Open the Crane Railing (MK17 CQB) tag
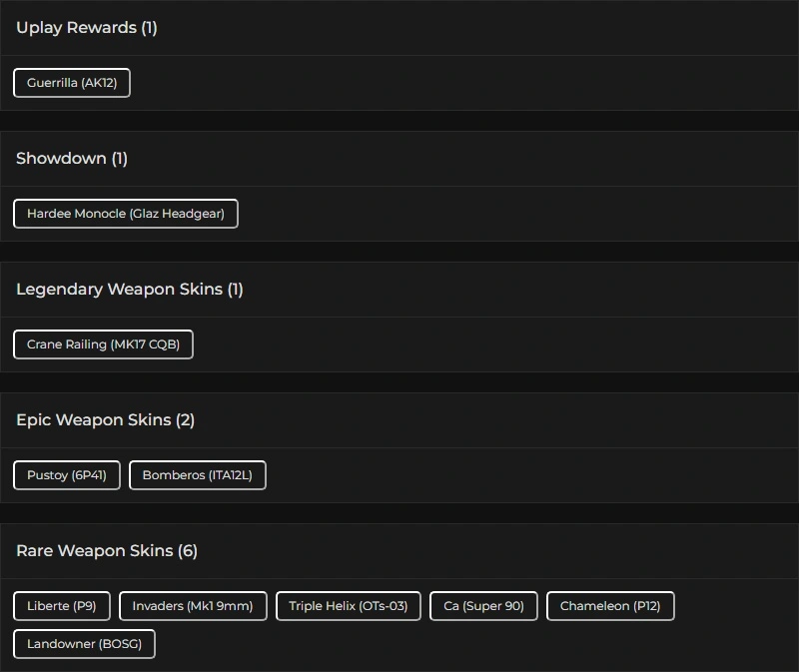This screenshot has width=799, height=672. (x=103, y=344)
